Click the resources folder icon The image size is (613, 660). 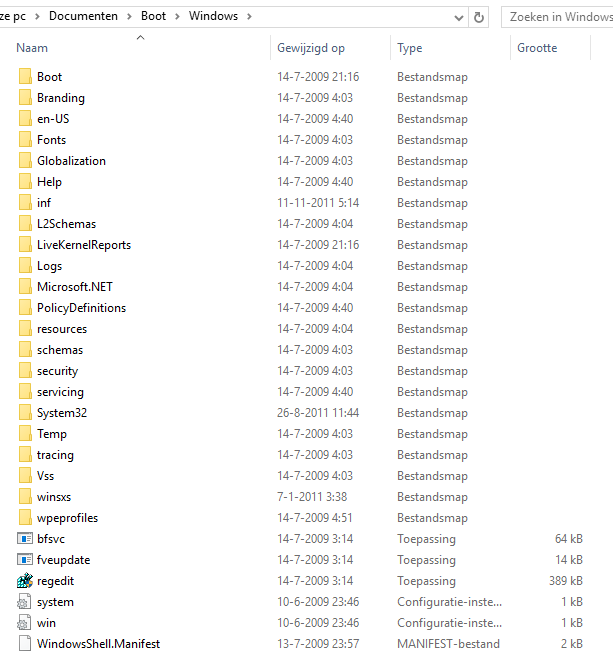(x=25, y=329)
